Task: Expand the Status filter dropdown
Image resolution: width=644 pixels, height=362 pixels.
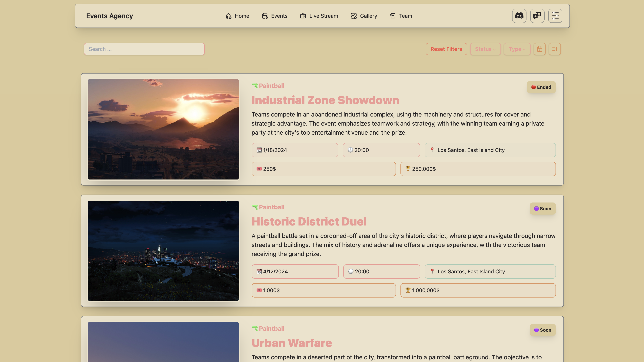Action: click(x=485, y=49)
